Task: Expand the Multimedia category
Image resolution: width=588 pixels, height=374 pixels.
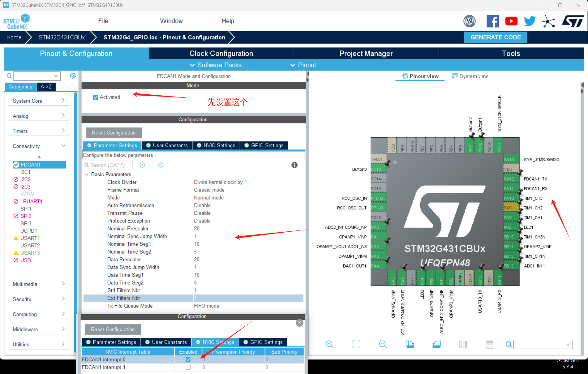Action: [x=39, y=284]
